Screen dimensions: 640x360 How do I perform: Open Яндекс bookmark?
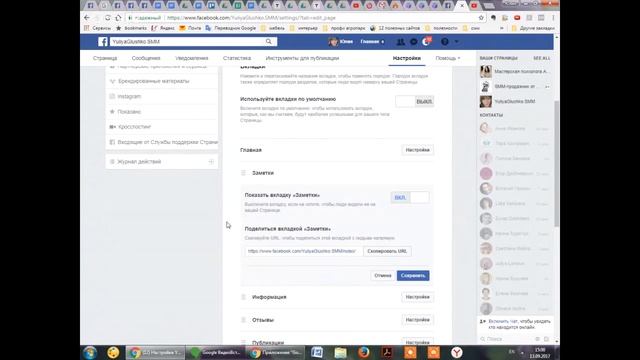[x=163, y=28]
